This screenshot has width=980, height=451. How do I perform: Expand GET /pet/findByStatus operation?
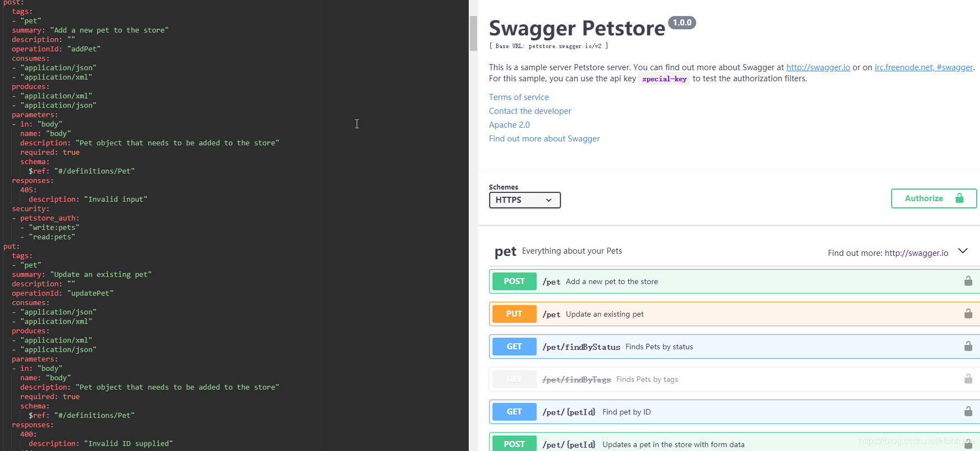coord(734,347)
